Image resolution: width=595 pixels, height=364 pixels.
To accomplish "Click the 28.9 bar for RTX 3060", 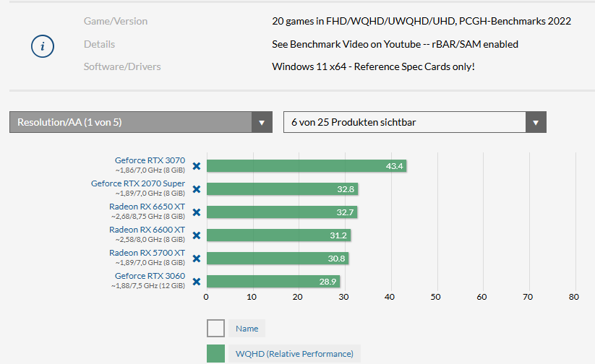I will (x=273, y=282).
